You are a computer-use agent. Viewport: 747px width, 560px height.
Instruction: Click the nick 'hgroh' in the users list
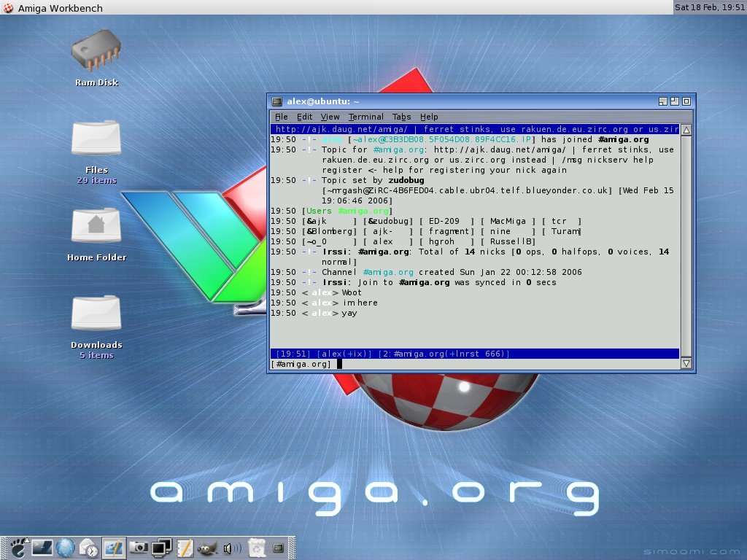441,241
